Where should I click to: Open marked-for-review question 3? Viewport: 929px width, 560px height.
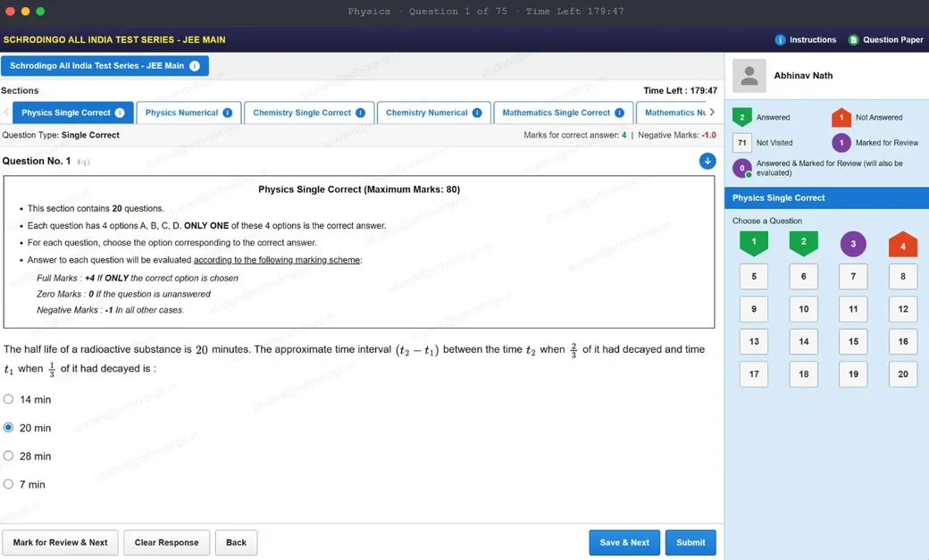853,244
